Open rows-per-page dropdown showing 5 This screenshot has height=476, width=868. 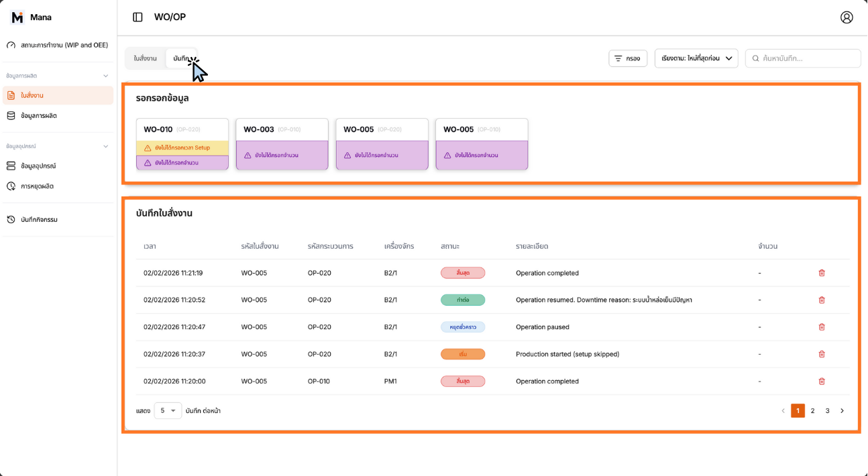pos(168,411)
